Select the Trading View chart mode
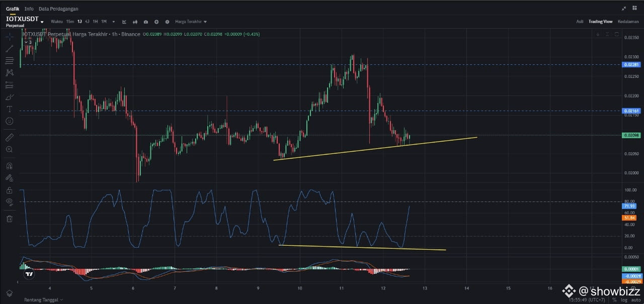 tap(601, 22)
